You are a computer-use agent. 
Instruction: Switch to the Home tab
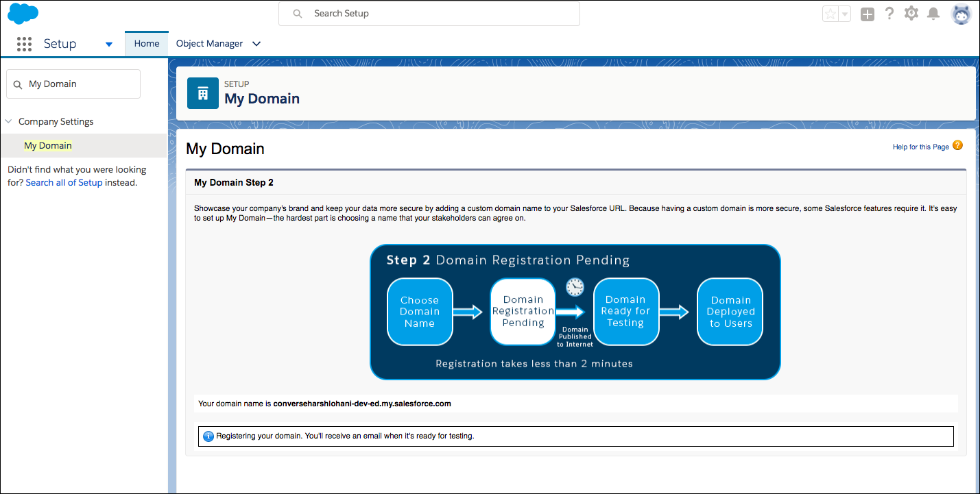pyautogui.click(x=147, y=44)
